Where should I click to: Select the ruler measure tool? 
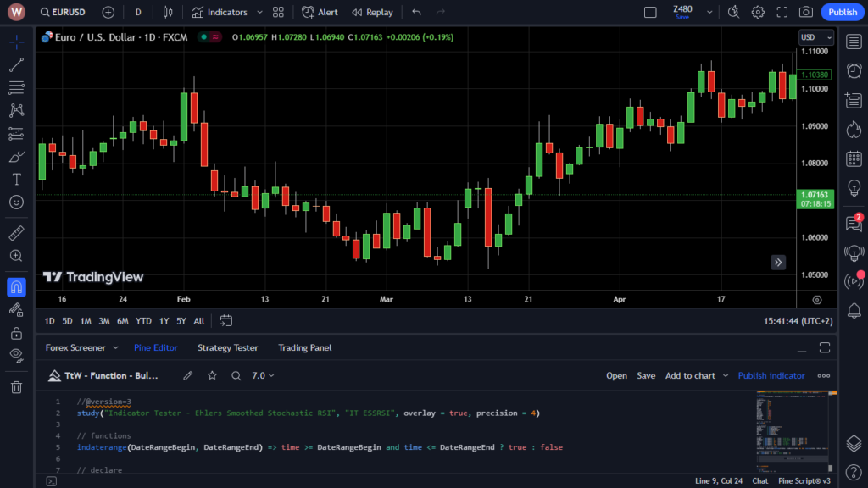[x=16, y=233]
